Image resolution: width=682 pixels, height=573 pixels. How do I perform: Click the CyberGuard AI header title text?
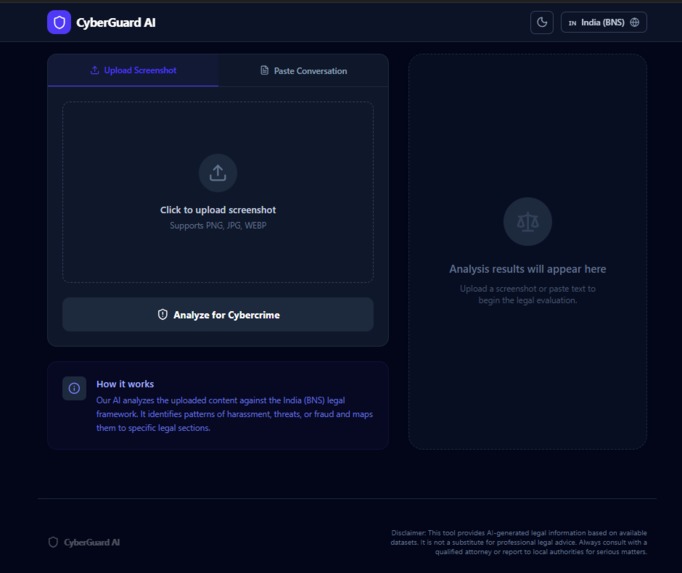point(116,23)
